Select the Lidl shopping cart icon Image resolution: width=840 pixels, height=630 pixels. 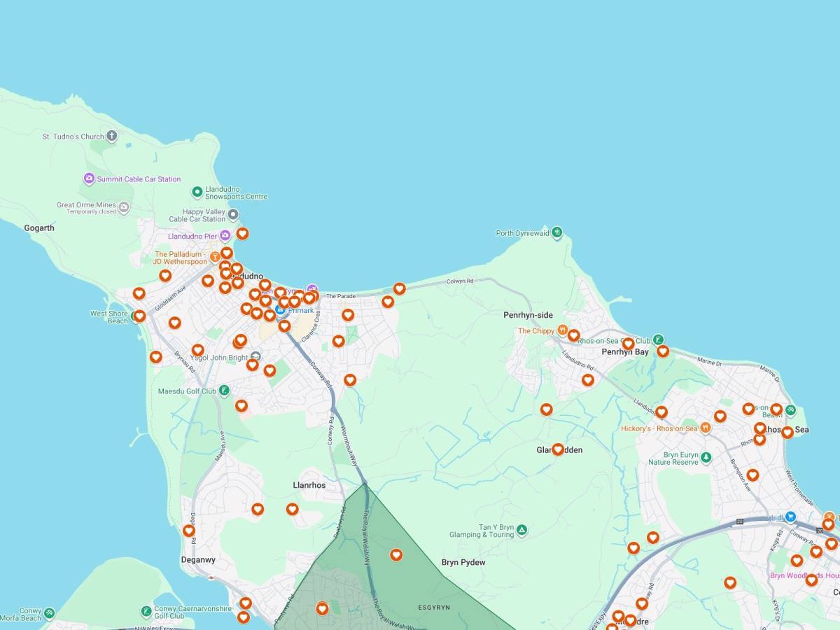[x=790, y=517]
